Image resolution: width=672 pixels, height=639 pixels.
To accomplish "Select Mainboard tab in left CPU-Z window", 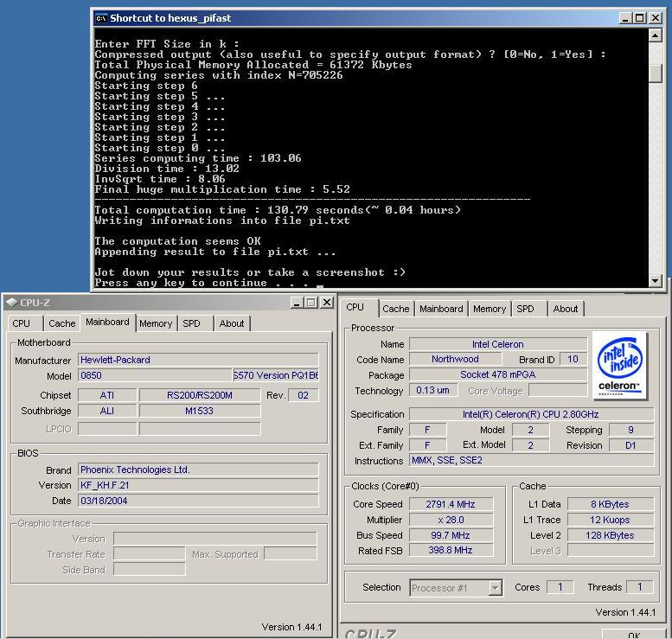I will click(x=107, y=322).
